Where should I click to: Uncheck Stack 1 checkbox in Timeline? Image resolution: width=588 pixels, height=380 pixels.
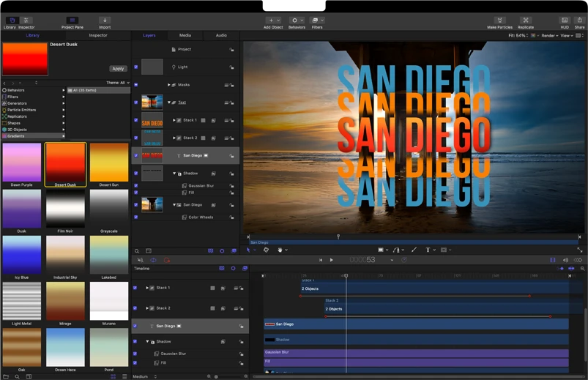135,288
